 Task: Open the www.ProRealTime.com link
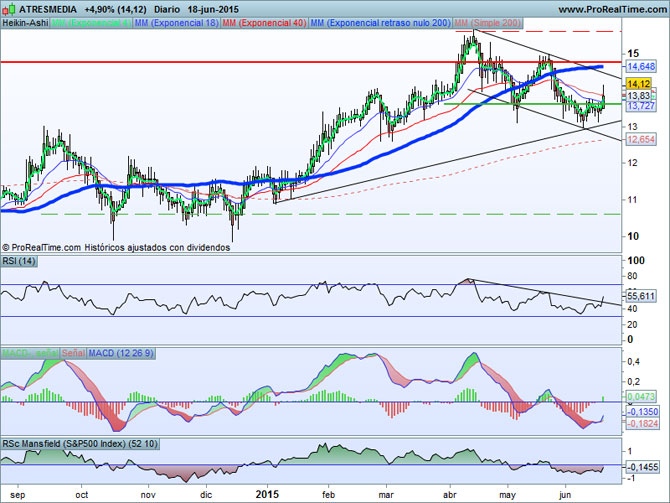(x=614, y=9)
